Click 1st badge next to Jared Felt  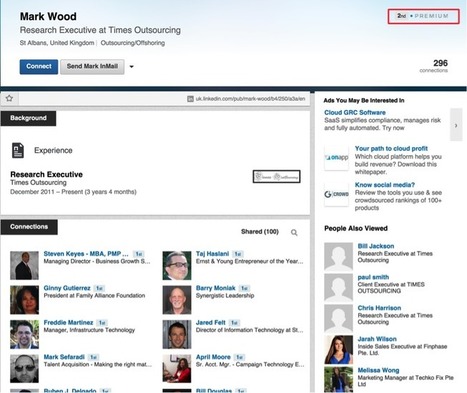[234, 323]
